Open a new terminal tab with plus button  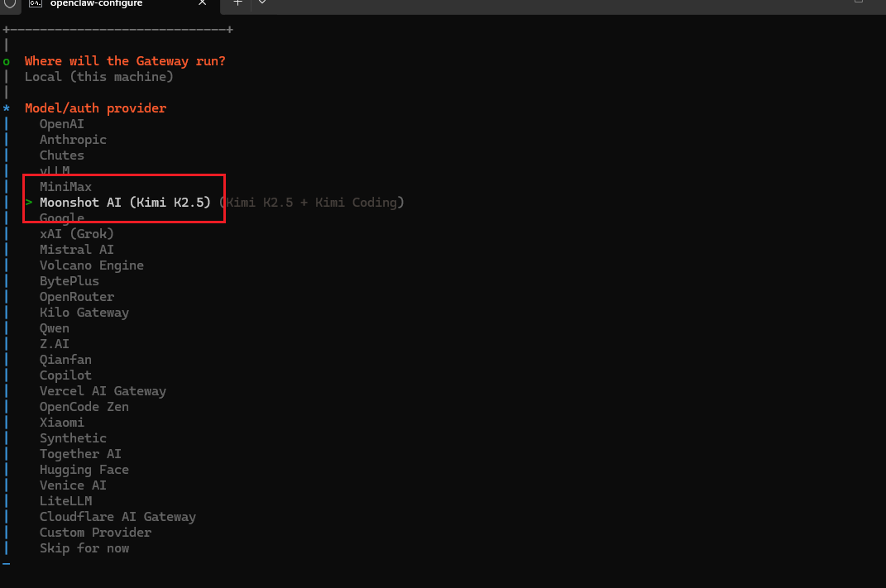238,2
